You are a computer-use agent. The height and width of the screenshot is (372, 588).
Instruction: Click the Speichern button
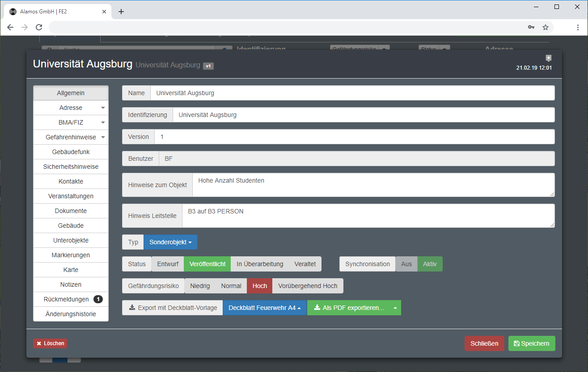(532, 343)
